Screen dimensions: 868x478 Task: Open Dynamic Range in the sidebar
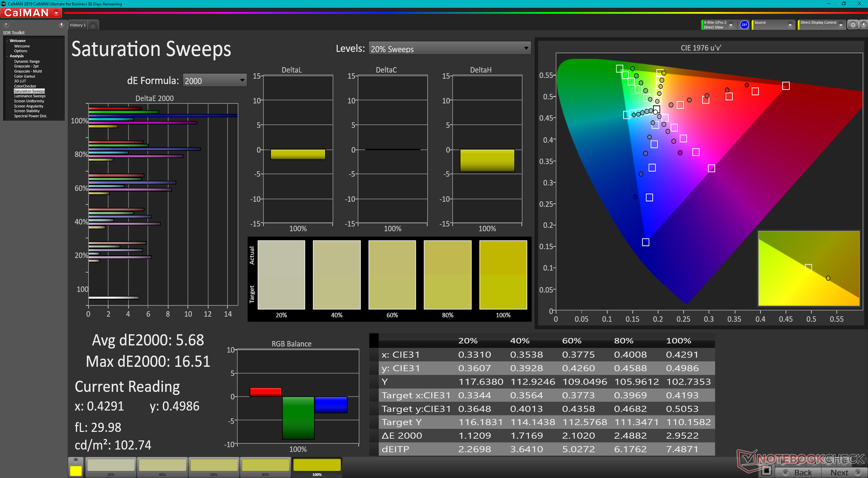tap(27, 61)
